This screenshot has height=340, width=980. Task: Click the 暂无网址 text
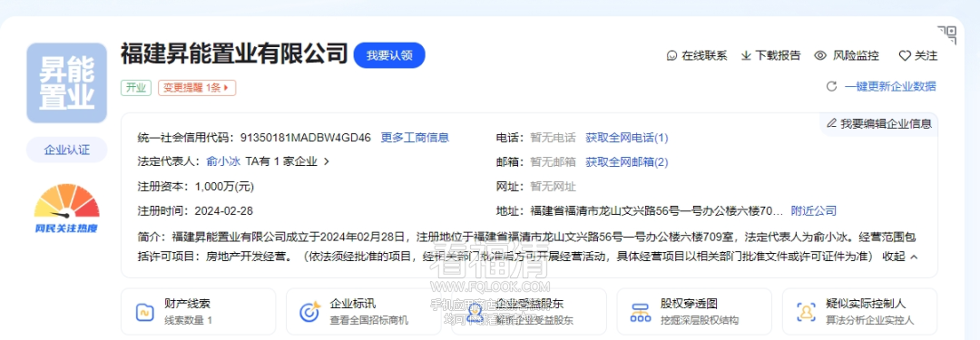click(554, 186)
